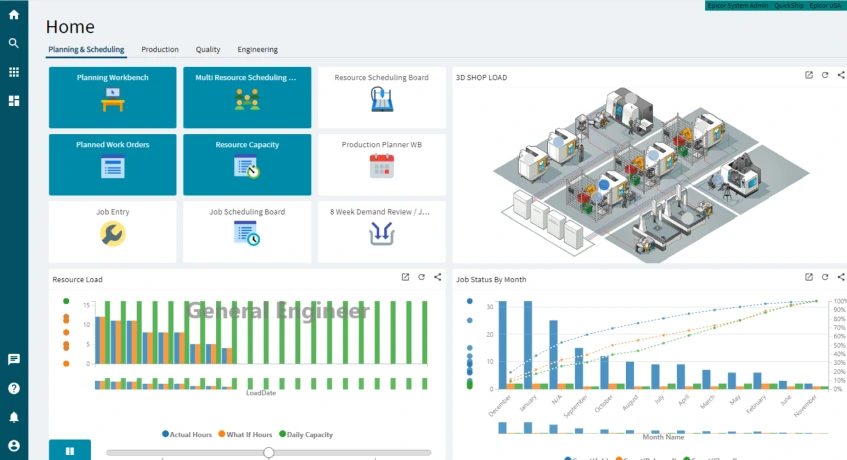The width and height of the screenshot is (847, 460).
Task: Switch to the Engineering tab
Action: tap(257, 49)
